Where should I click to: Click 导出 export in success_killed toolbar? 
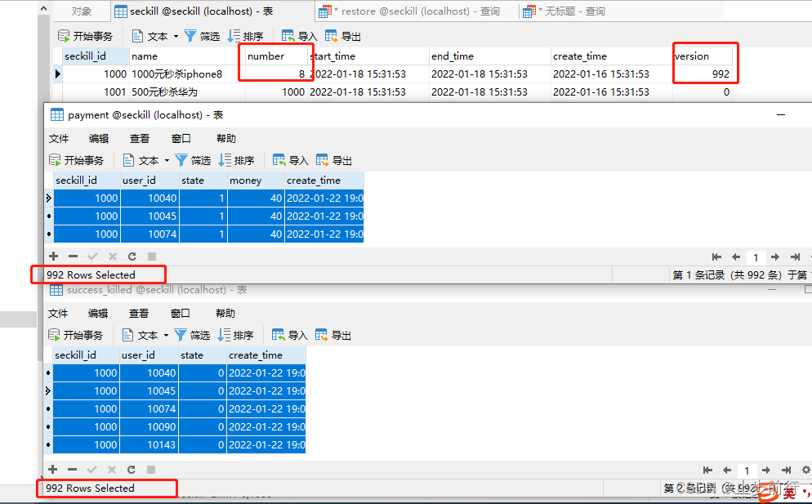tap(333, 335)
